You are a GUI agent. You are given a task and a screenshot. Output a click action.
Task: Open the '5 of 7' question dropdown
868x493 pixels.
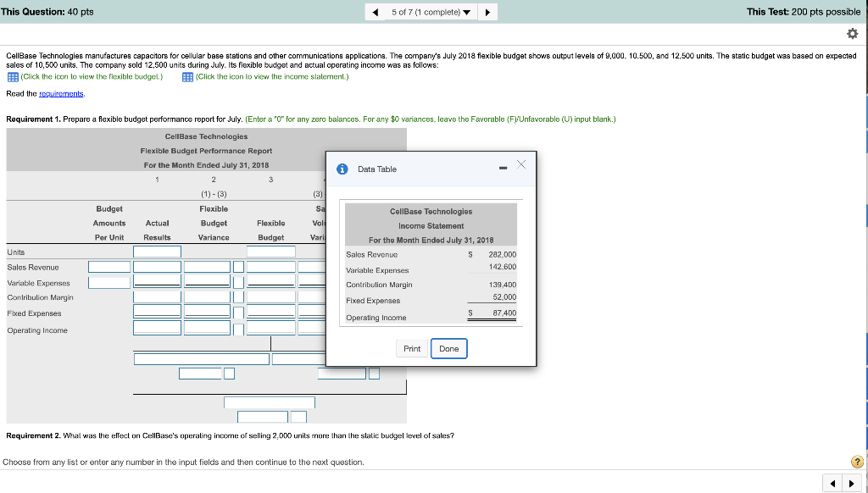[x=431, y=12]
